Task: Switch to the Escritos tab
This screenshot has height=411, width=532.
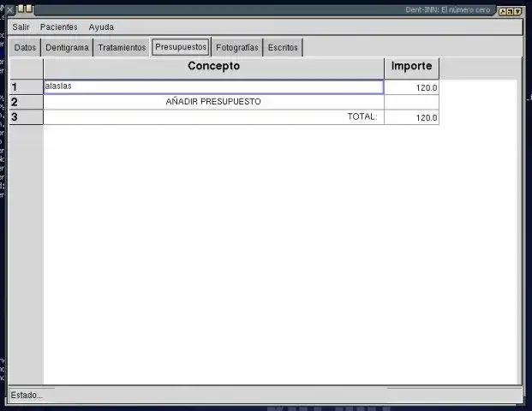Action: (283, 47)
